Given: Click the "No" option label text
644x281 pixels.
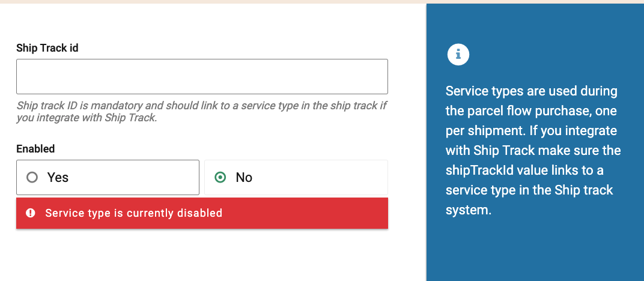Looking at the screenshot, I should coord(244,178).
